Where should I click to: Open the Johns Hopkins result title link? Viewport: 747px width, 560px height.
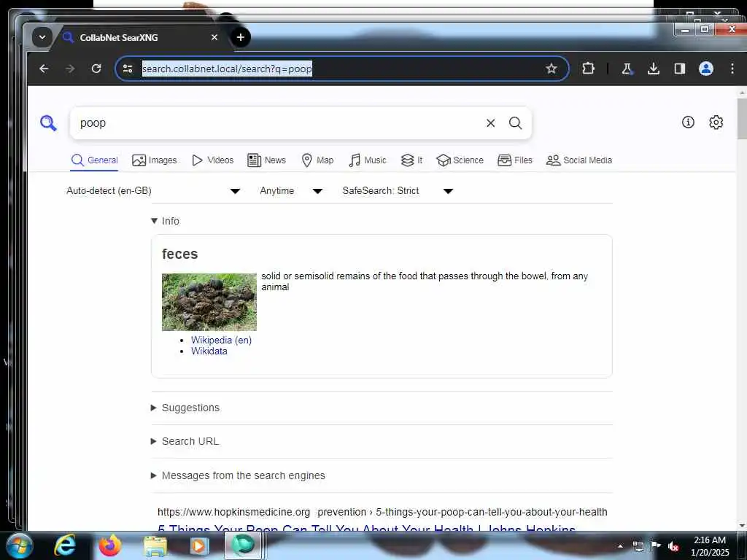pyautogui.click(x=367, y=528)
